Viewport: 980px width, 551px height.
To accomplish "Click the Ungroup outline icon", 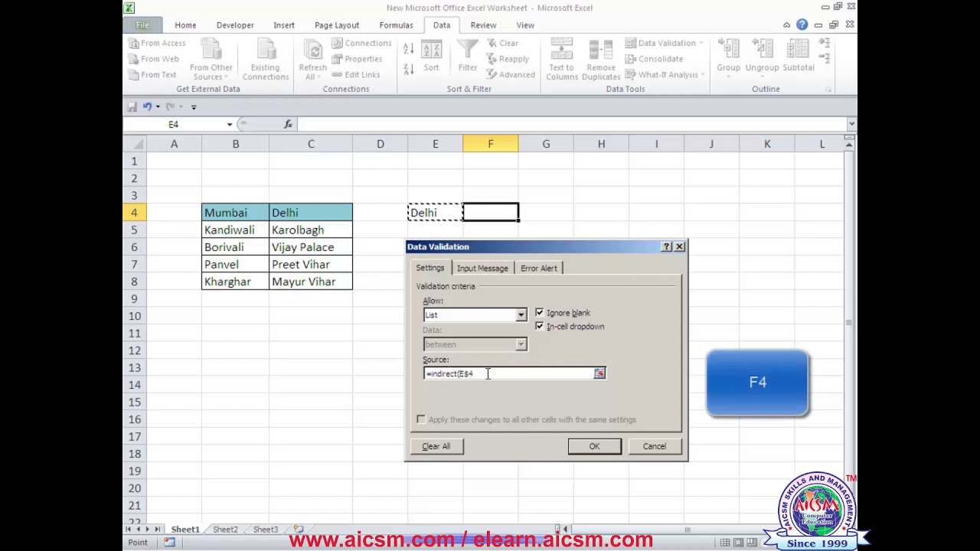I will [762, 49].
